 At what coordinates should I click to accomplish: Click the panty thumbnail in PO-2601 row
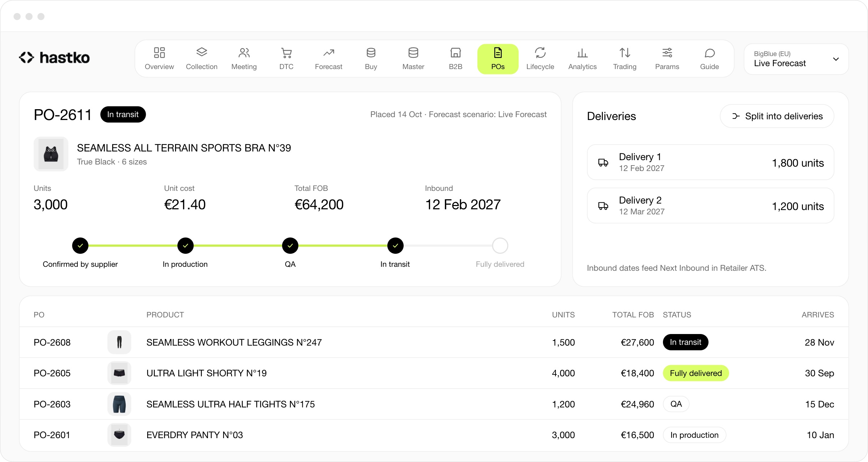point(119,435)
